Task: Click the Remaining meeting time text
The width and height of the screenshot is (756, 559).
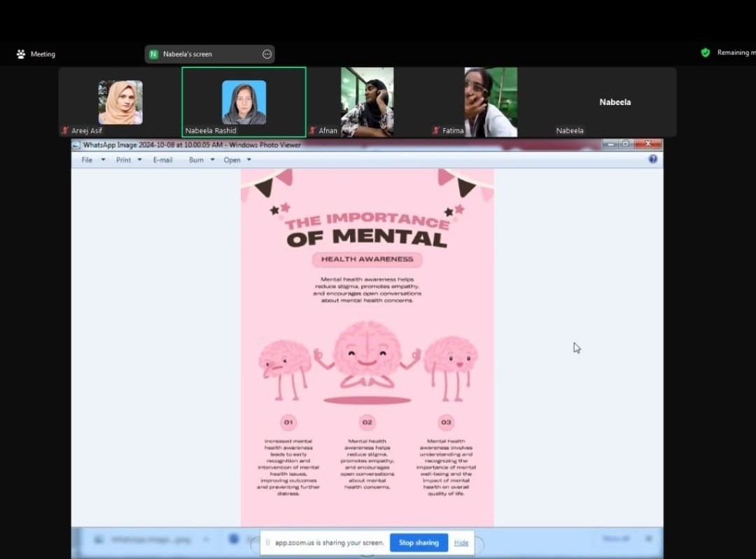Action: 736,53
